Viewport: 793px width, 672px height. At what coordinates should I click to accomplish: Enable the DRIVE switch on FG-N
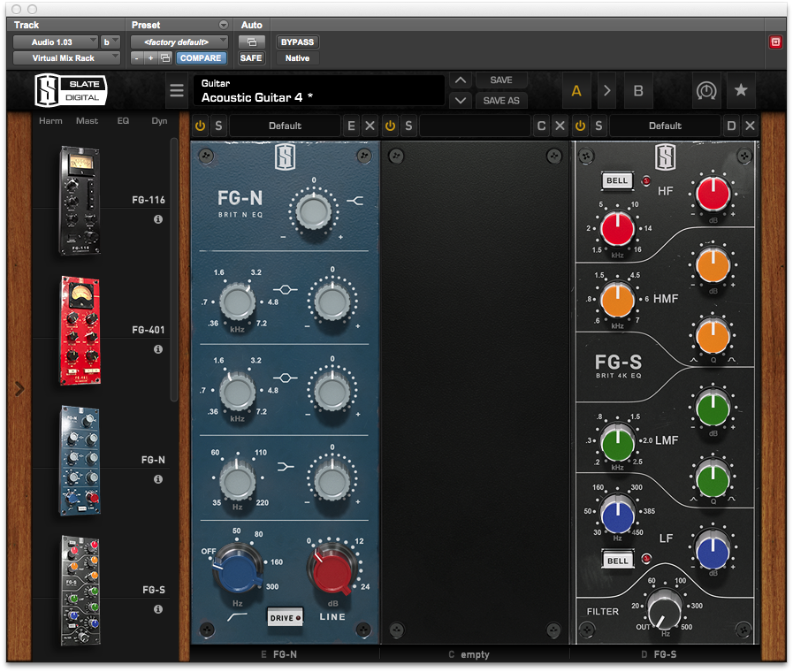tap(285, 617)
